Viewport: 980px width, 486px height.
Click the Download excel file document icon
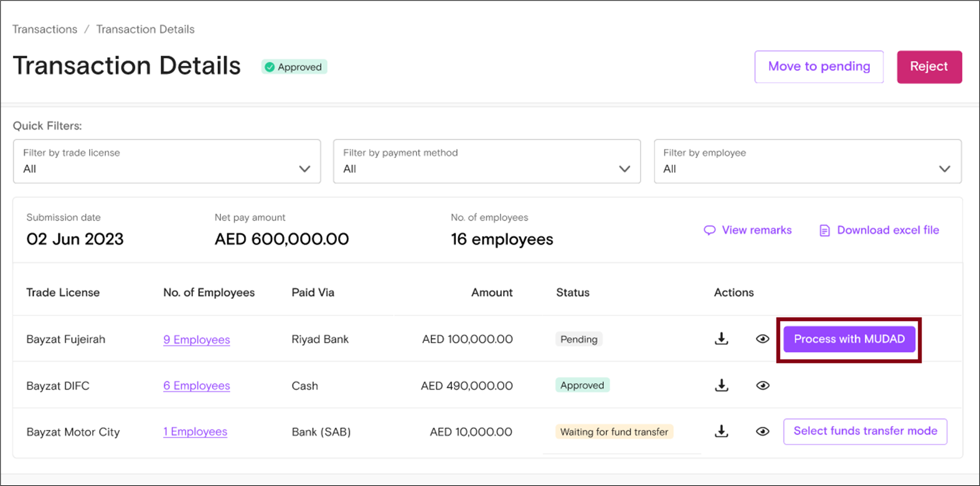pyautogui.click(x=824, y=230)
